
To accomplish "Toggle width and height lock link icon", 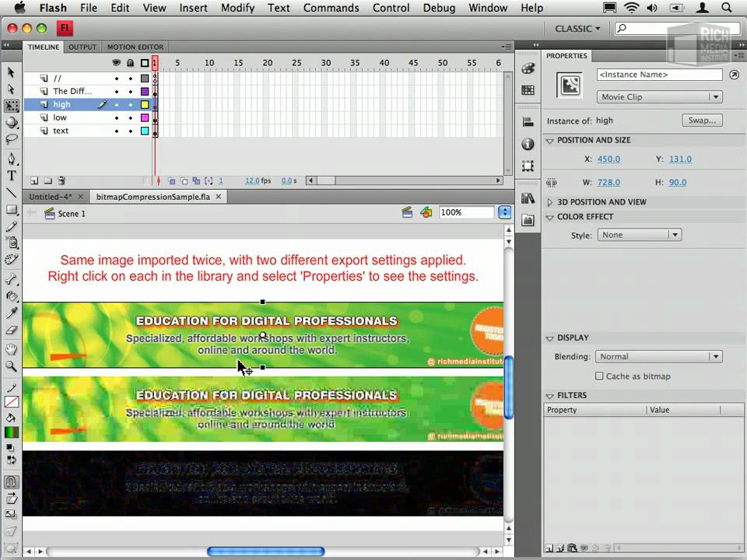I will (552, 182).
